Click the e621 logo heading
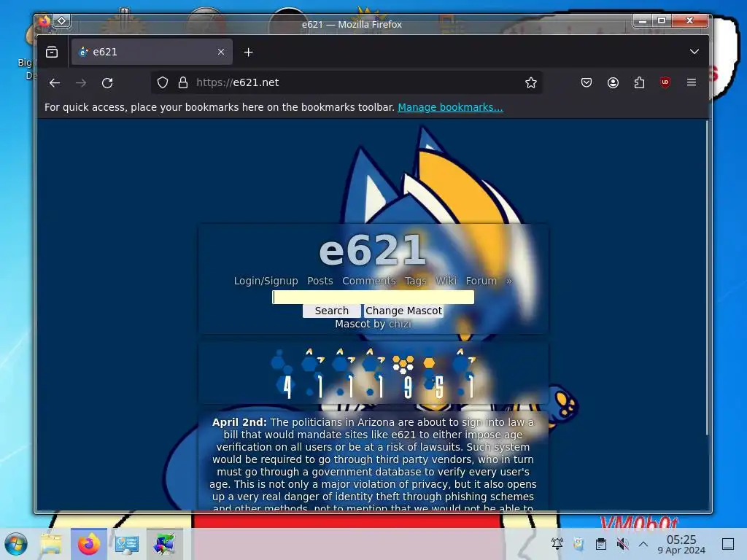The image size is (747, 560). 372,251
